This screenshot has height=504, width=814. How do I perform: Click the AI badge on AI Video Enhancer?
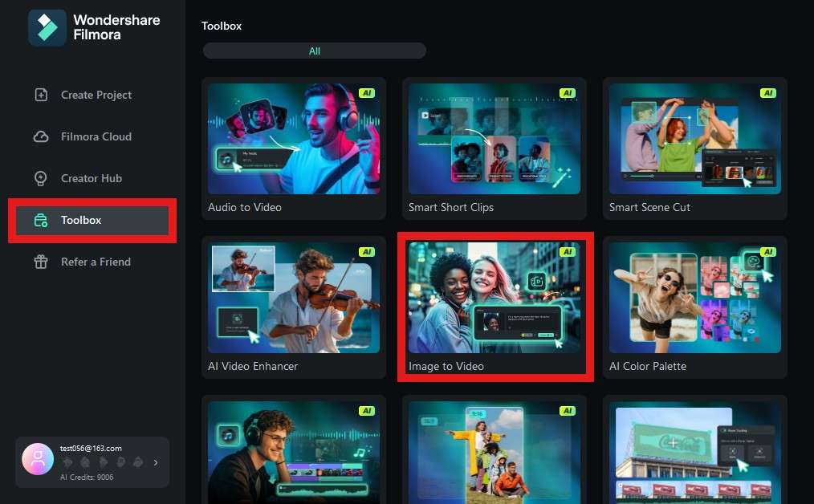pos(367,252)
